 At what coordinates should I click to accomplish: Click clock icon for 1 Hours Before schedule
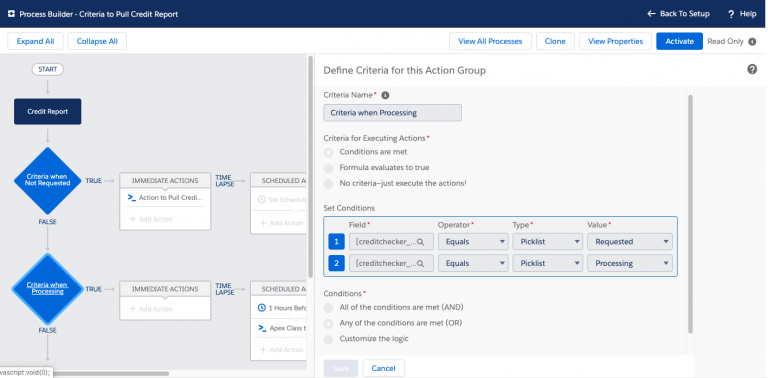pos(262,308)
